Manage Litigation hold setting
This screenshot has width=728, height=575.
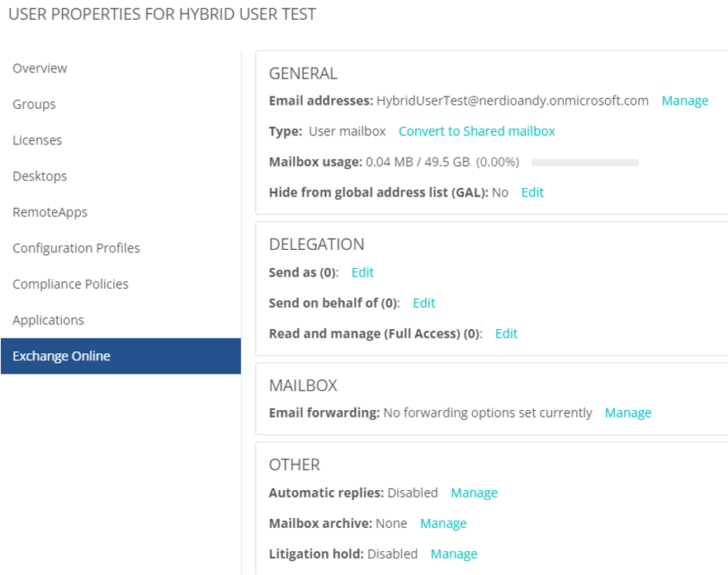coord(454,554)
